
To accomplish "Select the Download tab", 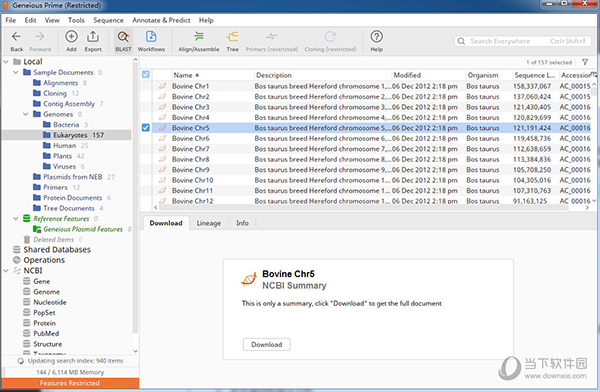I will pos(166,223).
